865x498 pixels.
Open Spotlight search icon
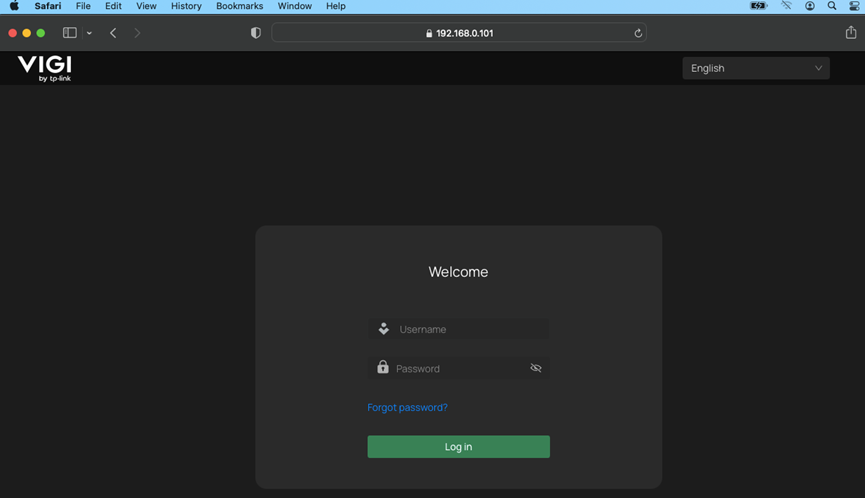(x=832, y=6)
